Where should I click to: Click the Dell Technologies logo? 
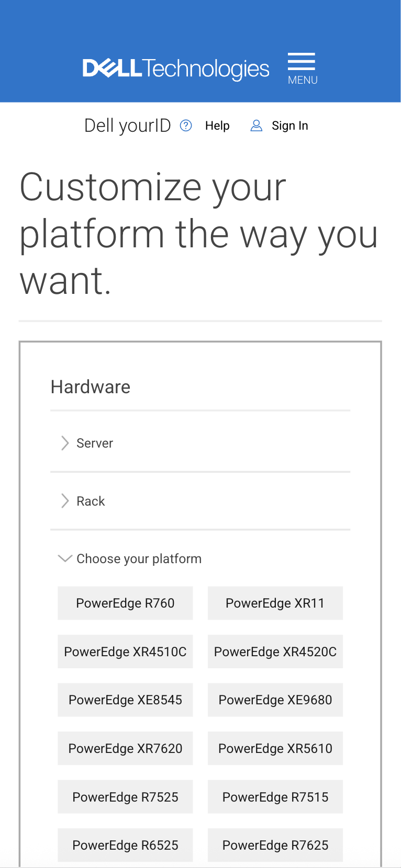pos(176,69)
